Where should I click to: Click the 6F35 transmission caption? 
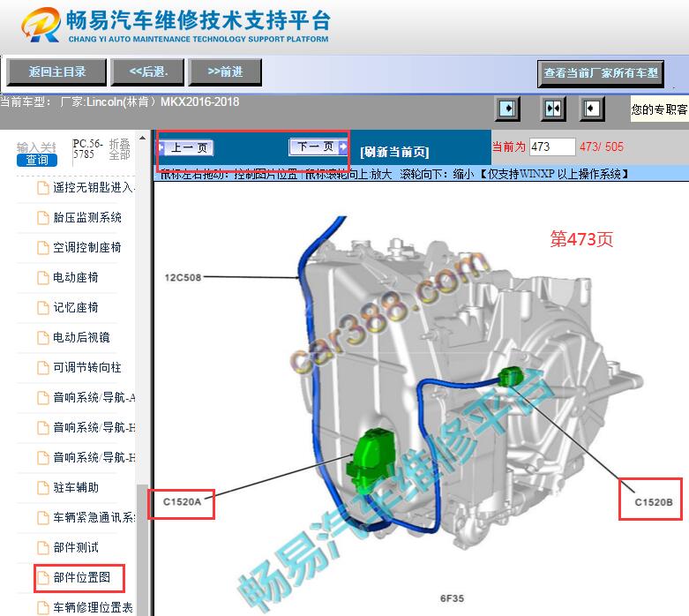(x=452, y=598)
